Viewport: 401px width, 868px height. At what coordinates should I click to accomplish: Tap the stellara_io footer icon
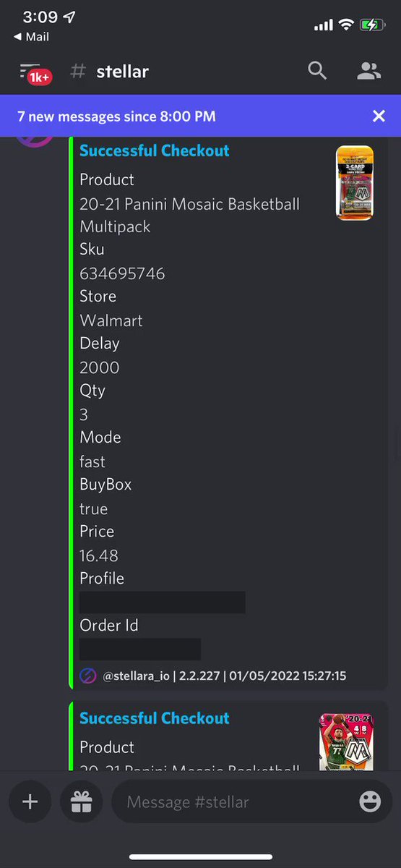point(87,676)
